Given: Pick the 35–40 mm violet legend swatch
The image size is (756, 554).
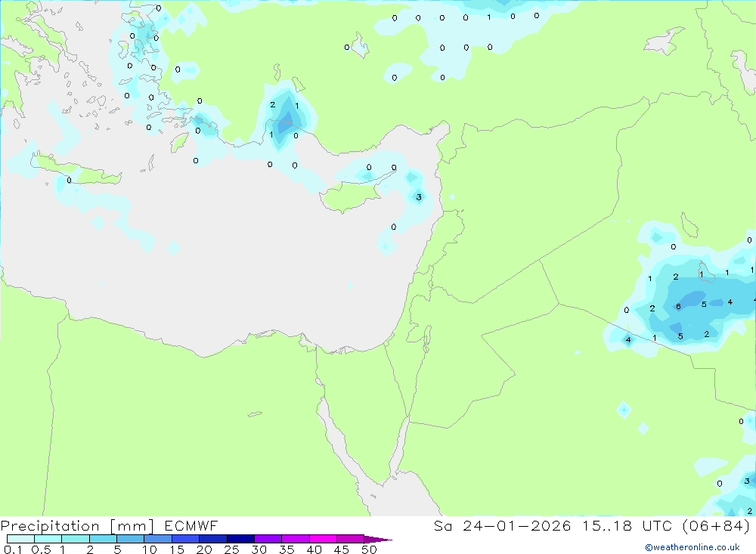Looking at the screenshot, I should tap(295, 539).
